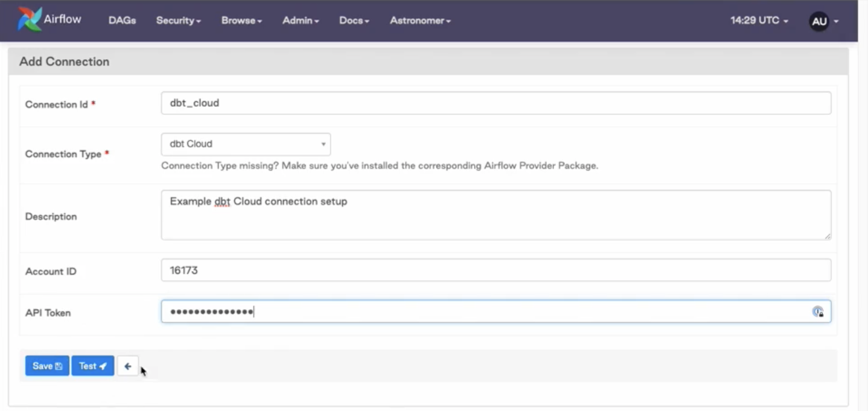Save the connection
868x411 pixels.
(47, 366)
